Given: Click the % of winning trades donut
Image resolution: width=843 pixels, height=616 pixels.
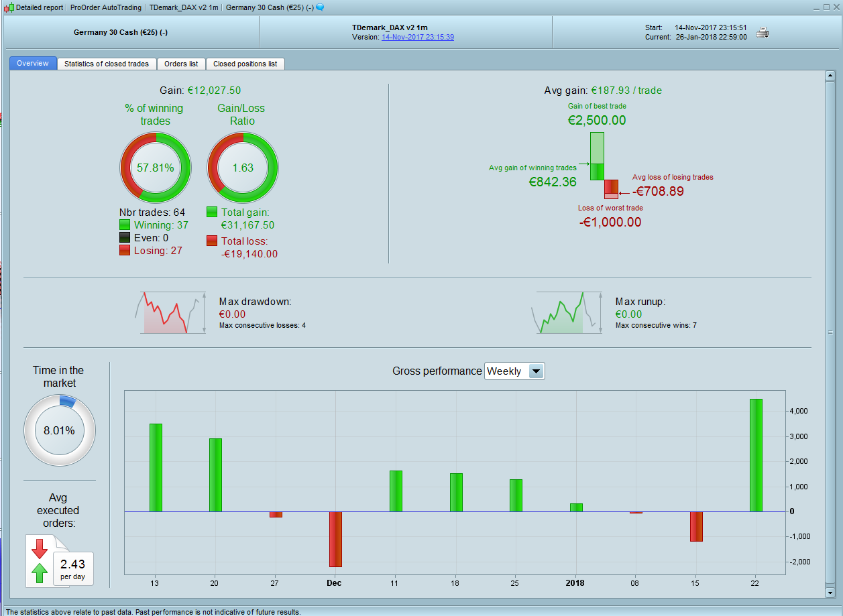Looking at the screenshot, I should point(156,168).
